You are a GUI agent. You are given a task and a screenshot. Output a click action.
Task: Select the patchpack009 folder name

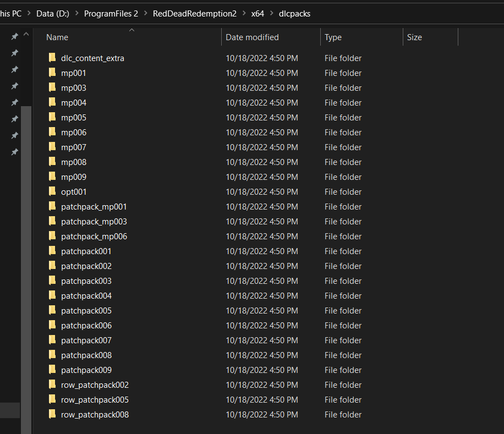[x=86, y=370]
